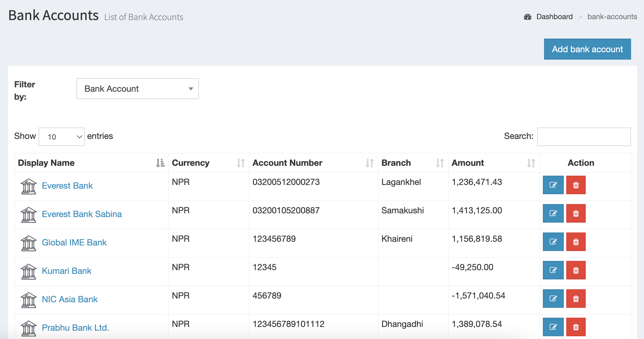Screen dimensions: 644x339
Task: Click the NIC Asia Bank building icon
Action: (x=29, y=300)
